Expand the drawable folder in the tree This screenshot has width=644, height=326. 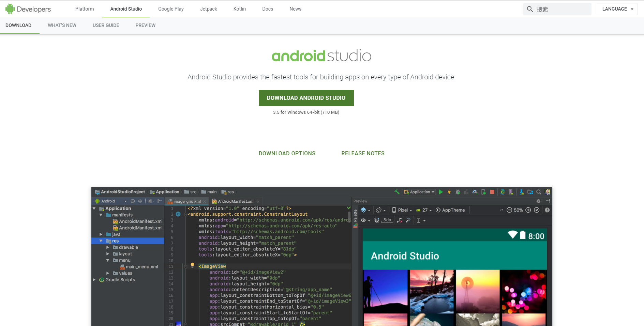108,247
